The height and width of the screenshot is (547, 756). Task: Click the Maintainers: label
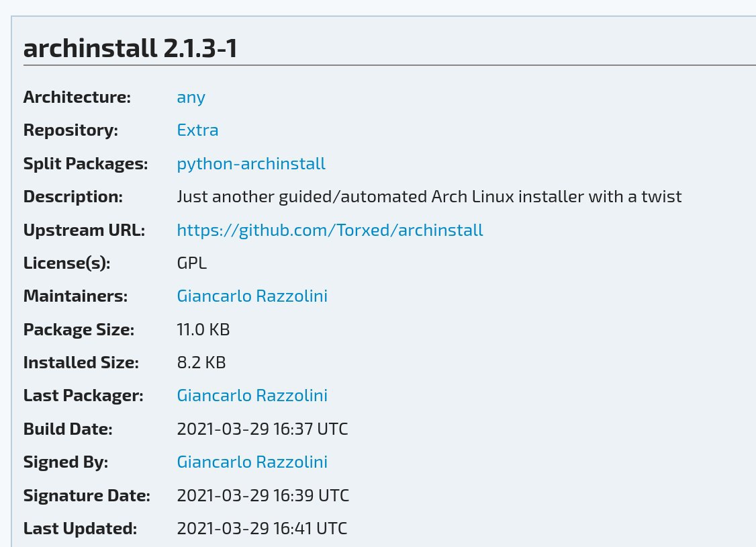tap(76, 296)
